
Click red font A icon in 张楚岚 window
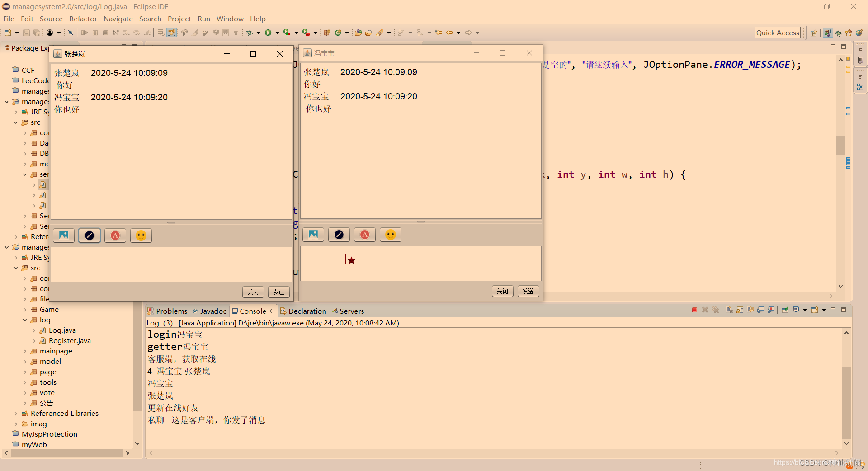point(115,235)
